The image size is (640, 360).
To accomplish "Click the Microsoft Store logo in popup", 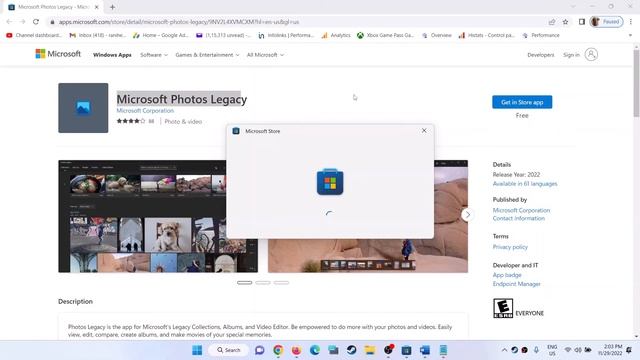I will click(x=330, y=181).
